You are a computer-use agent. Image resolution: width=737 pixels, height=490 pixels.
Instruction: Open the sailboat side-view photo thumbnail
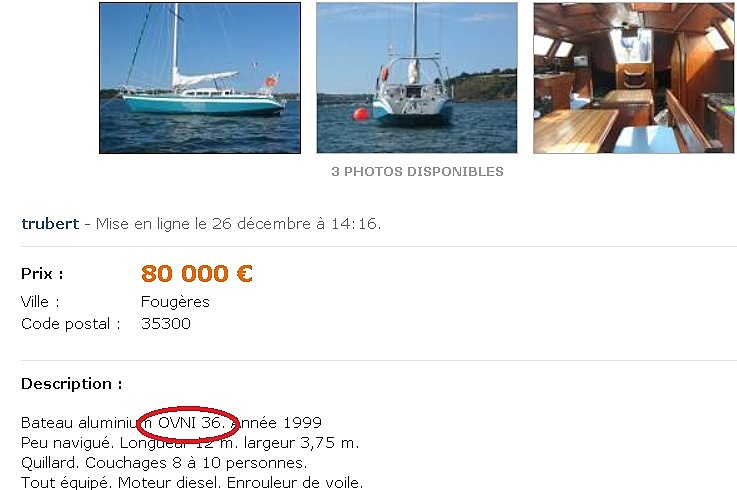[x=200, y=78]
